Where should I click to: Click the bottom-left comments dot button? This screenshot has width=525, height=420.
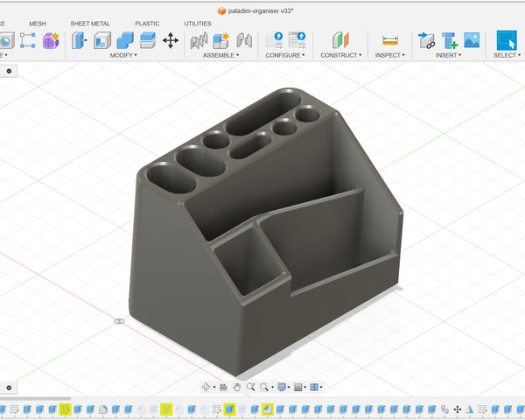click(9, 388)
